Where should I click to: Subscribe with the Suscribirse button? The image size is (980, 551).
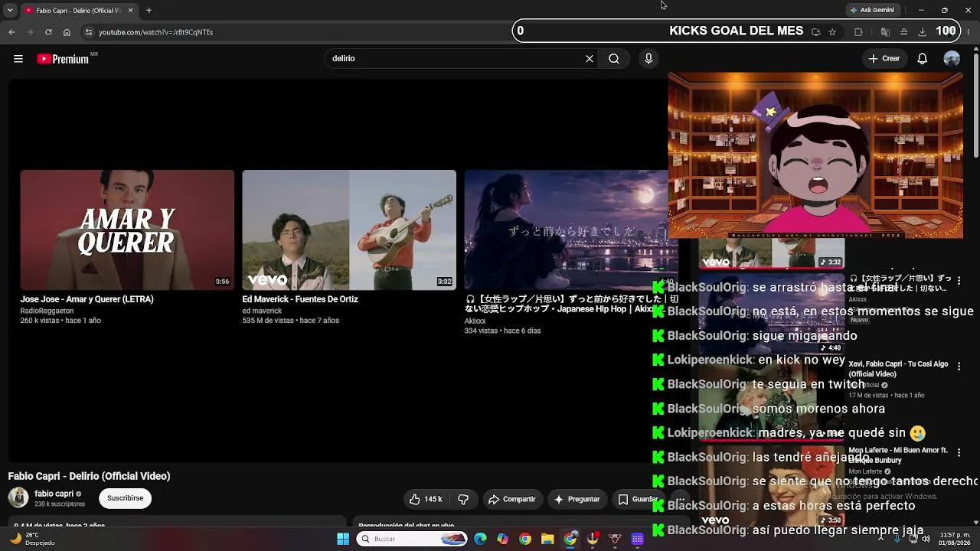pos(126,498)
